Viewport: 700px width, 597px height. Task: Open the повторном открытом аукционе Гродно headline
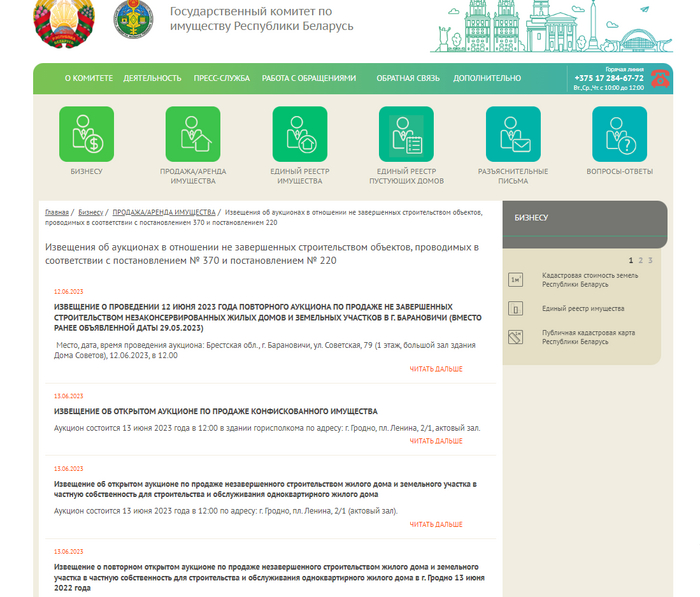[x=269, y=577]
